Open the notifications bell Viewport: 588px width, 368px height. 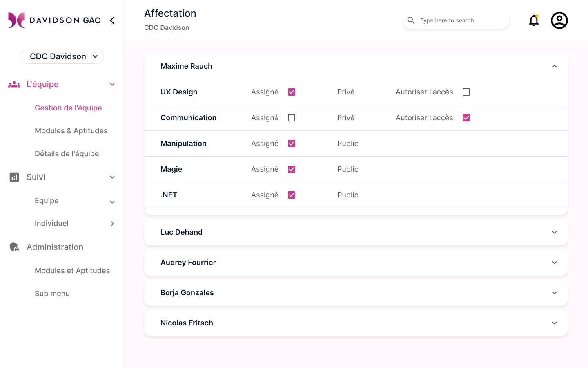pos(534,20)
